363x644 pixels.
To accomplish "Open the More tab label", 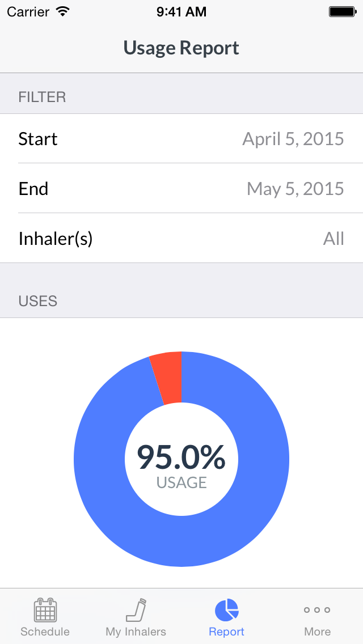I will point(318,632).
